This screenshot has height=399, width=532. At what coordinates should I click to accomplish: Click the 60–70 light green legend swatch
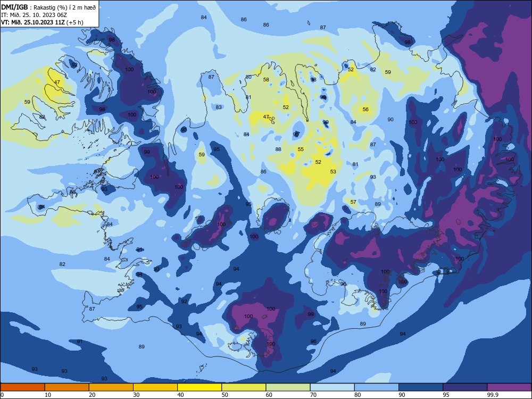coord(288,387)
